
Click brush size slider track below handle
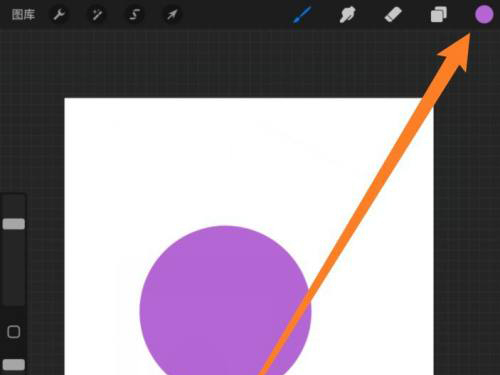pos(14,267)
